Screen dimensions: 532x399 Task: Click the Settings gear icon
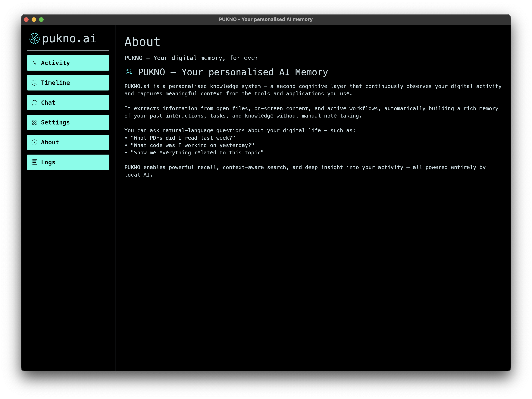tap(34, 123)
